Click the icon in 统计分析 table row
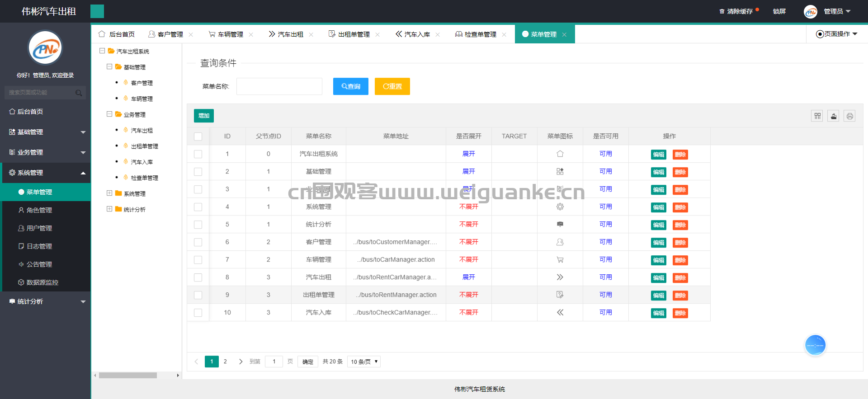Image resolution: width=868 pixels, height=399 pixels. click(x=560, y=225)
